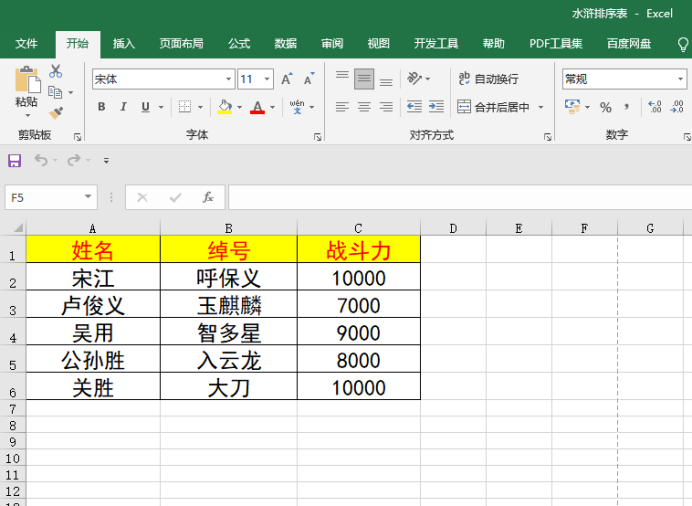Image resolution: width=692 pixels, height=506 pixels.
Task: Increase font size with the larger A
Action: (x=287, y=79)
